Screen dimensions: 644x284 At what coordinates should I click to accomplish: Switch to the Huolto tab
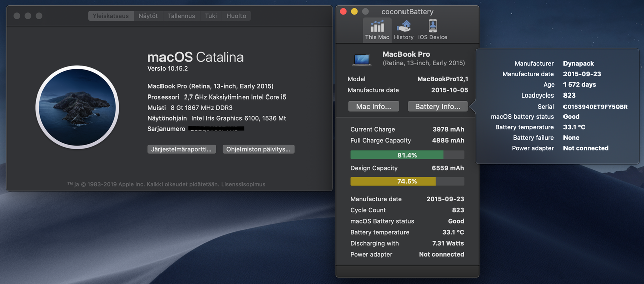[236, 16]
